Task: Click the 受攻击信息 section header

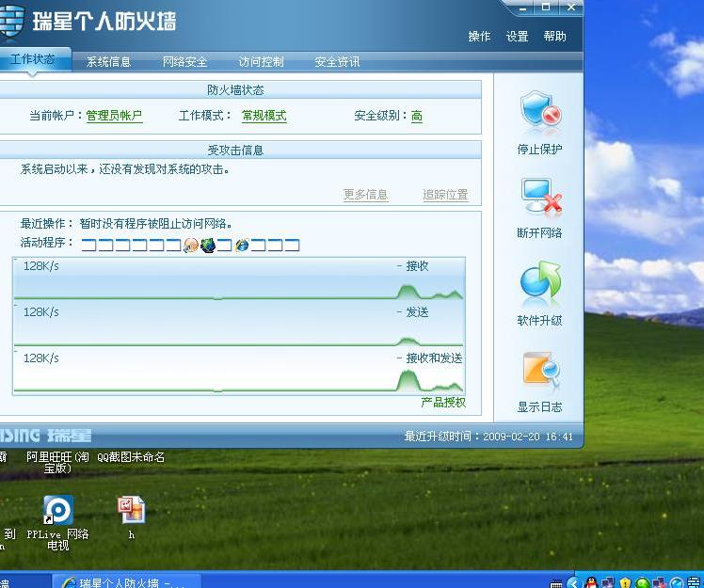Action: (x=235, y=150)
